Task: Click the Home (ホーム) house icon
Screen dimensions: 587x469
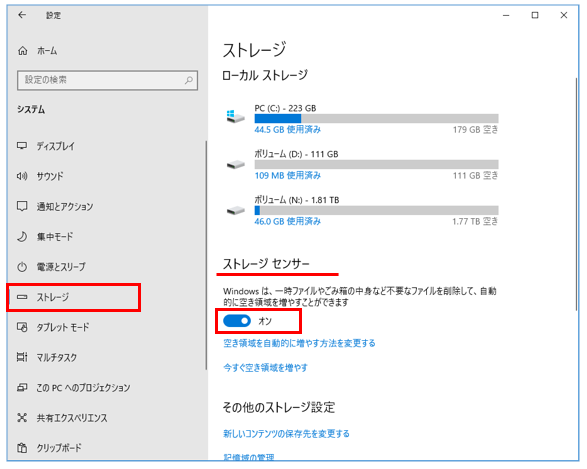Action: (22, 51)
